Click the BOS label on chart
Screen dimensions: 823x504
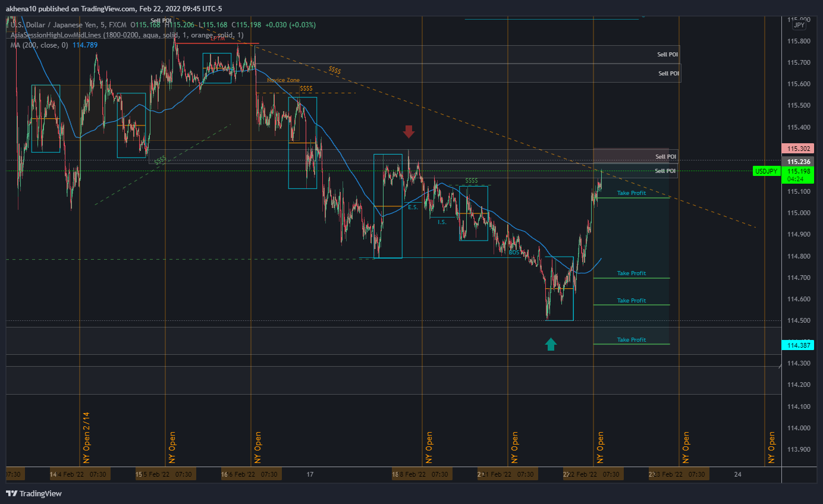click(514, 253)
